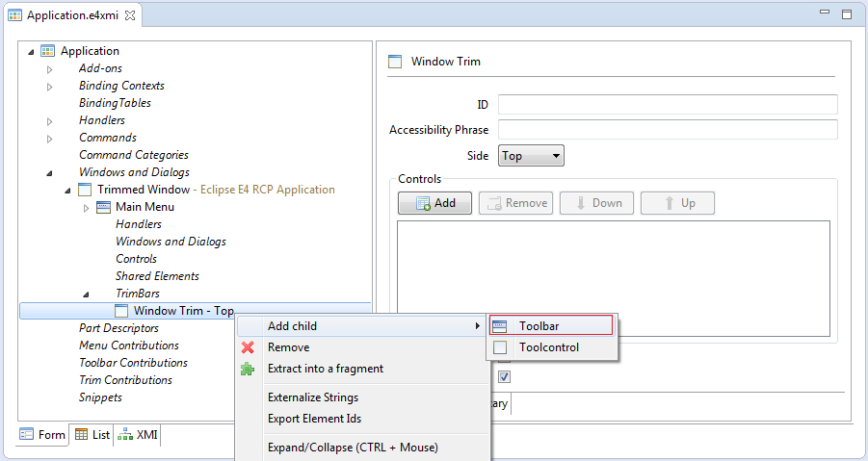This screenshot has height=461, width=868.
Task: Select Window Trim - Top tree row
Action: (195, 311)
